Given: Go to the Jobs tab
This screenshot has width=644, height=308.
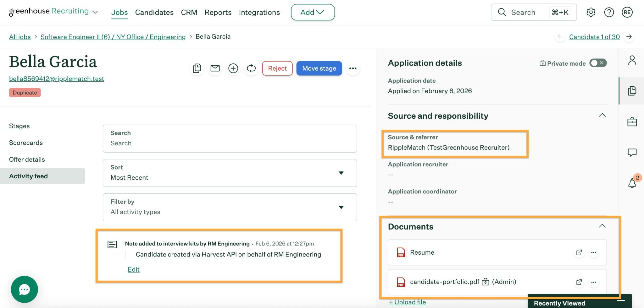Looking at the screenshot, I should (119, 12).
